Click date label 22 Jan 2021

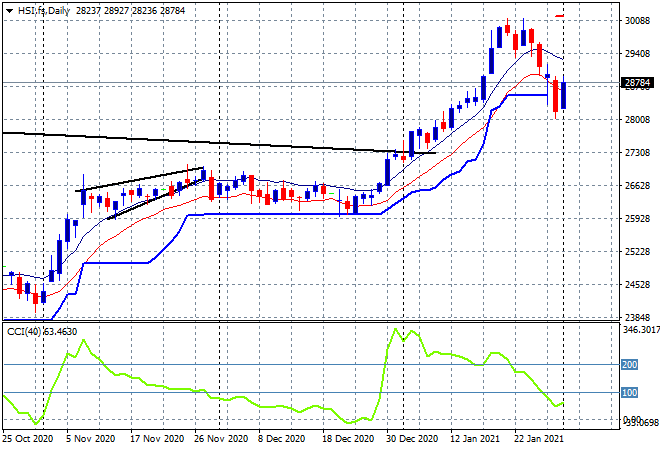tap(539, 439)
